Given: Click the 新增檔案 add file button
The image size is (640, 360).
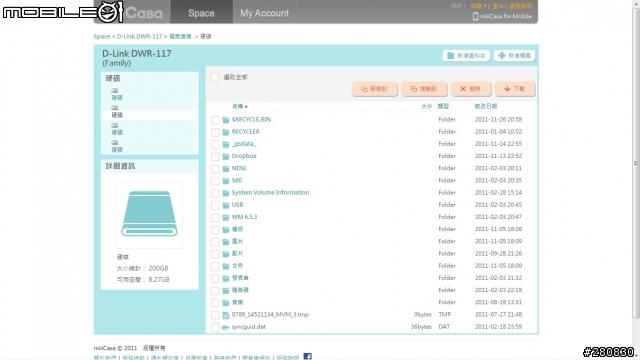Looking at the screenshot, I should point(514,56).
